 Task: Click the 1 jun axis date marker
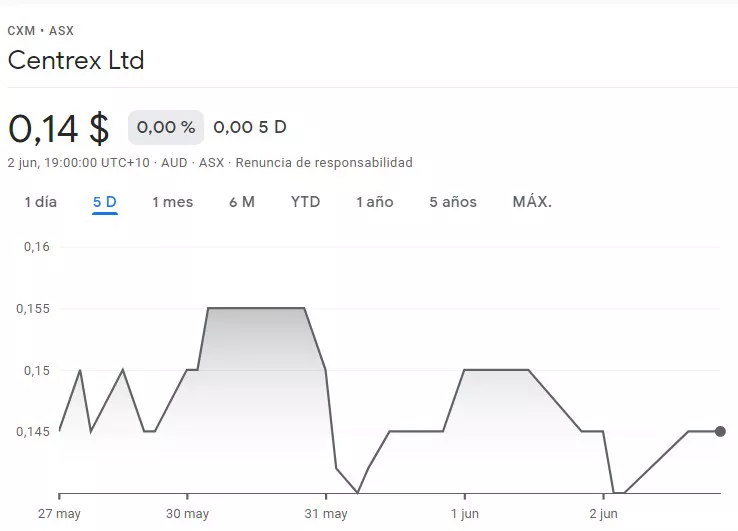point(465,514)
